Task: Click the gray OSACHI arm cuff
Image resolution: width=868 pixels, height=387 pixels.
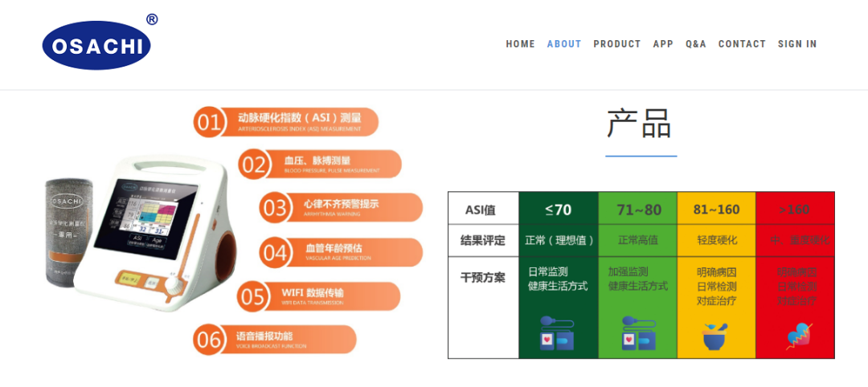Action: pos(68,231)
